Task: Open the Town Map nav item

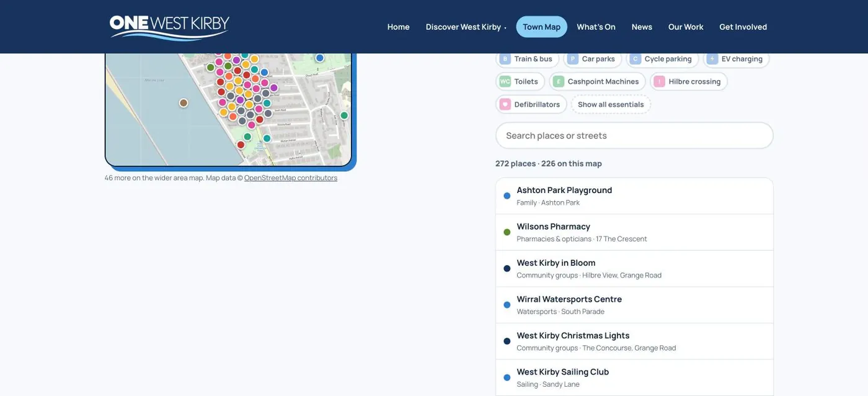Action: (x=541, y=27)
